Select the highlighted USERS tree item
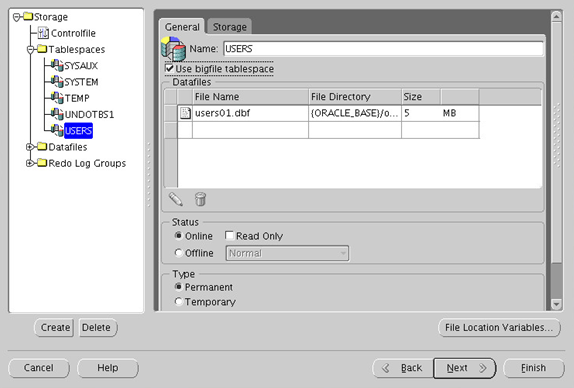 pyautogui.click(x=78, y=131)
